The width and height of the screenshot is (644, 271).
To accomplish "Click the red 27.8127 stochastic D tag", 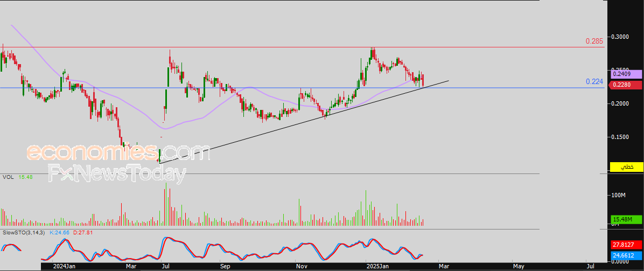I will (626, 244).
